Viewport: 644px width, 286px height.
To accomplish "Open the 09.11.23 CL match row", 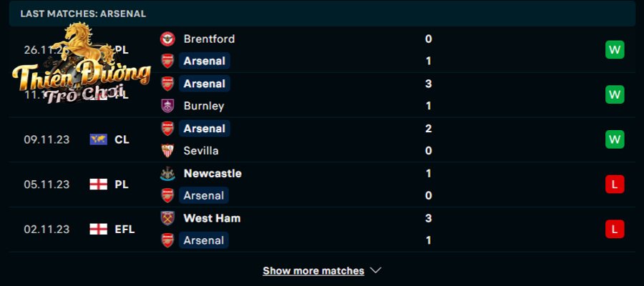I will pos(322,139).
